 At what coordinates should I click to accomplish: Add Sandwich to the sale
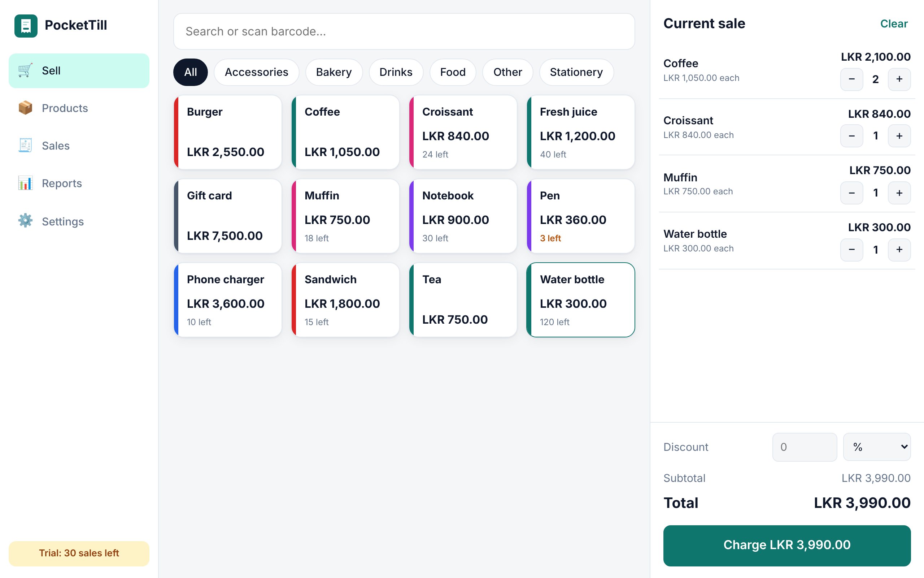(345, 300)
